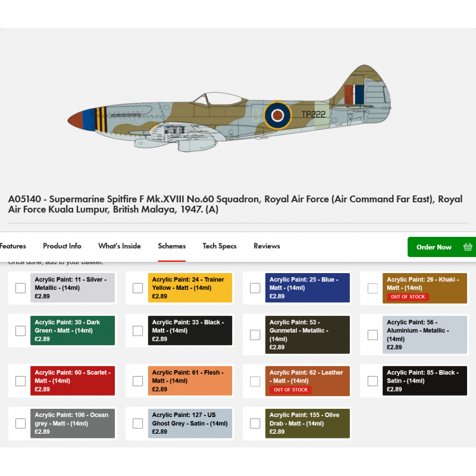Select the 33 - Black Matt paint checkbox
Image resolution: width=476 pixels, height=476 pixels.
click(138, 331)
